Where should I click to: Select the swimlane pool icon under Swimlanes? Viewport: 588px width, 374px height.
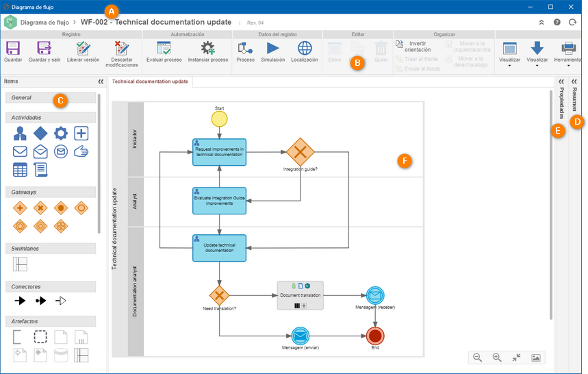20,264
